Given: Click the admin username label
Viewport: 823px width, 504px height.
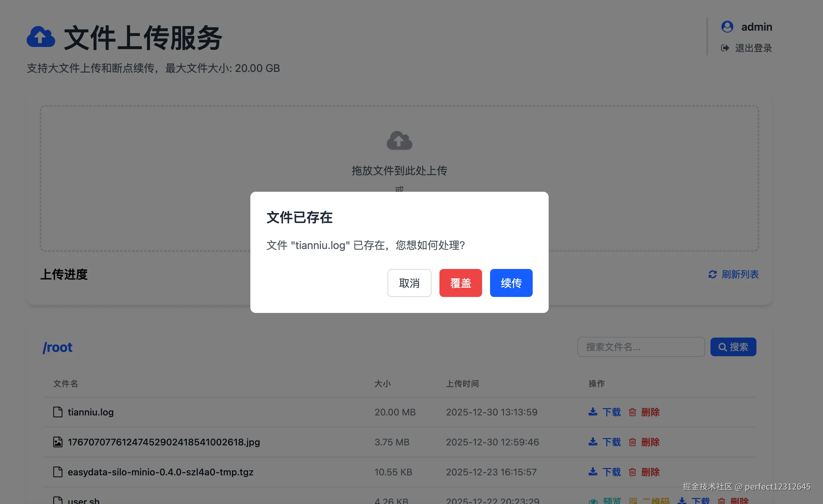Looking at the screenshot, I should pyautogui.click(x=756, y=27).
